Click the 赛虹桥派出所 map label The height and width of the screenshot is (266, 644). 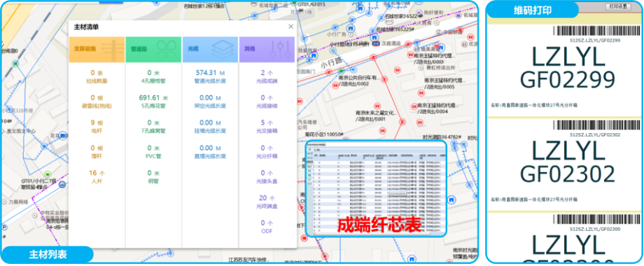(x=440, y=67)
